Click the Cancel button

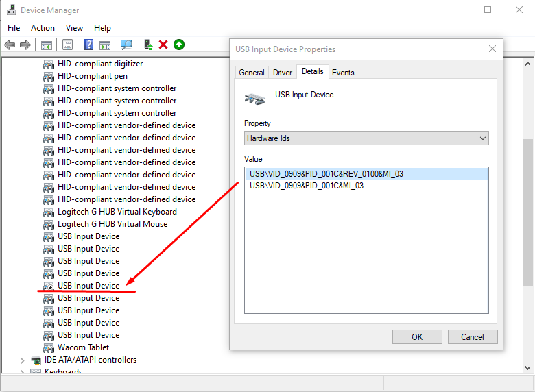[473, 336]
